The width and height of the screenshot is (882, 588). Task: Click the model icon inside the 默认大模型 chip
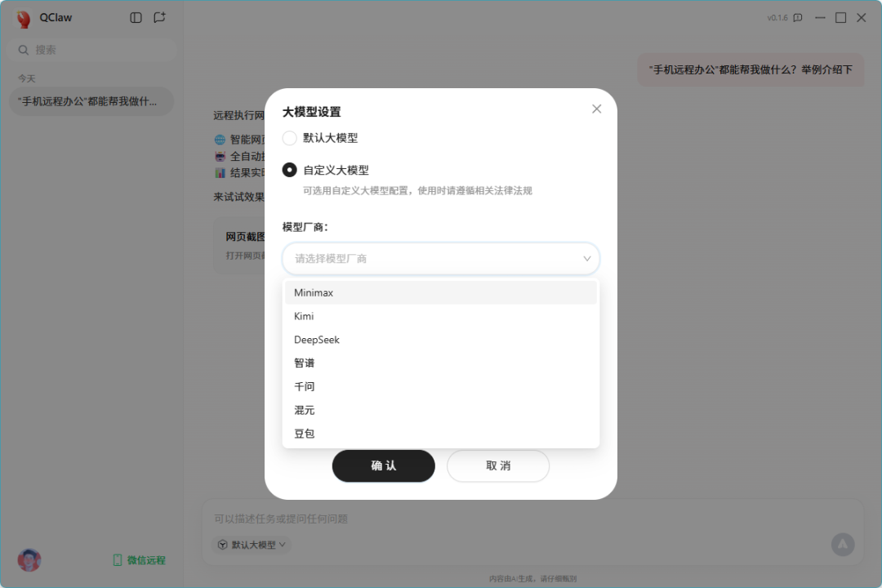221,545
